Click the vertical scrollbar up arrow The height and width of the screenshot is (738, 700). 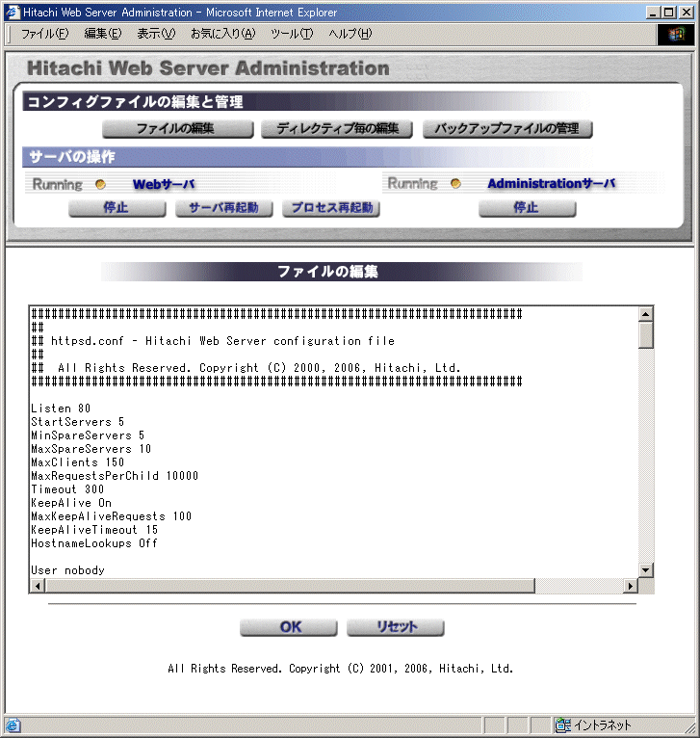pyautogui.click(x=646, y=314)
